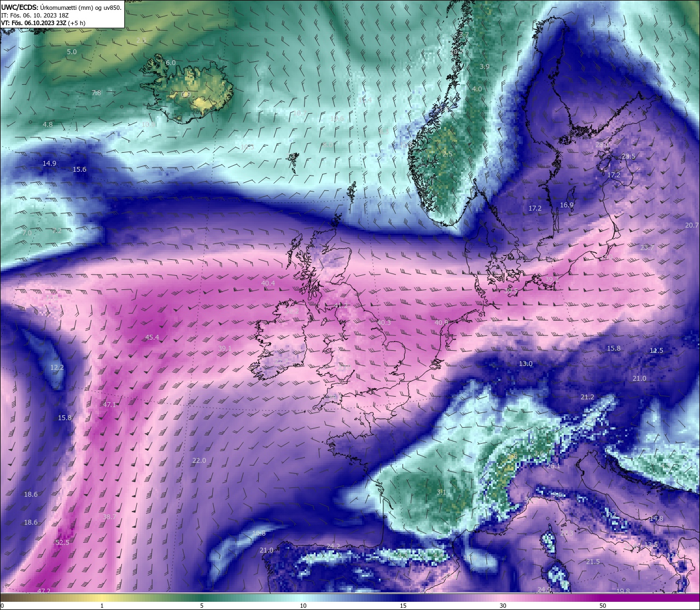Image resolution: width=700 pixels, height=610 pixels.
Task: Click the 40.3 value over England
Action: click(384, 323)
